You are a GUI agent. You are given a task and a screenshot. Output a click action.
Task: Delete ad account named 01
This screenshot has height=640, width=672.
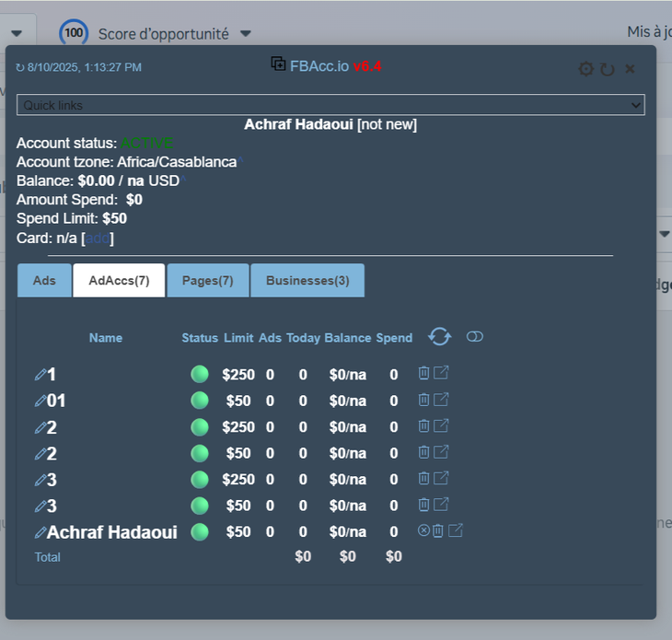(x=423, y=400)
